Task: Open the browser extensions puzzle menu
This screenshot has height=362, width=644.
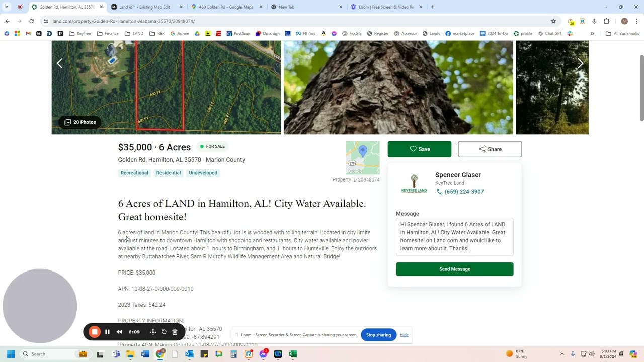Action: (606, 21)
